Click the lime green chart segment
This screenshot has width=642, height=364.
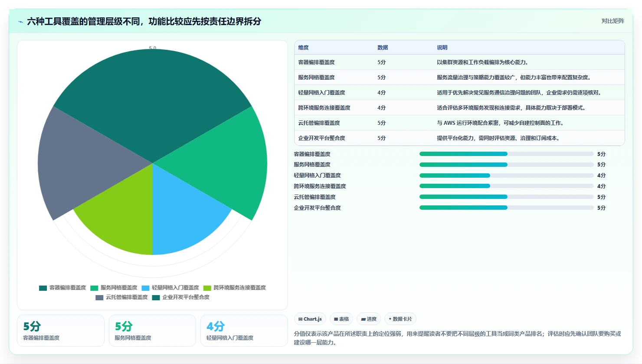coord(121,217)
